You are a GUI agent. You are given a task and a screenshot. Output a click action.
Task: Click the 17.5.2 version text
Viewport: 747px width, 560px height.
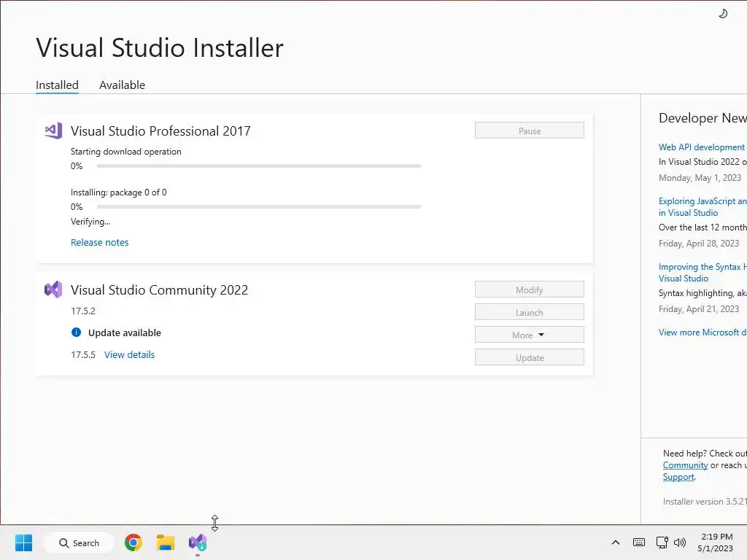coord(83,311)
